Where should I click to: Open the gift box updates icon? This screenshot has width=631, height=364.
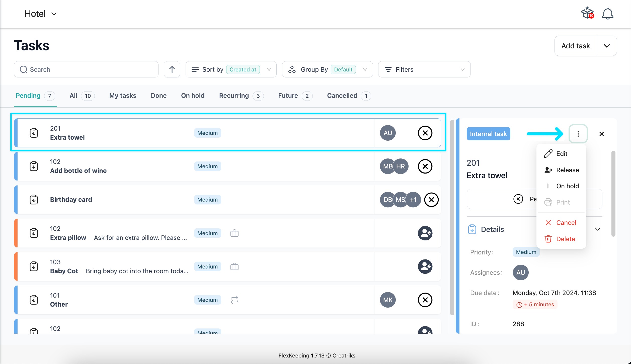(587, 13)
